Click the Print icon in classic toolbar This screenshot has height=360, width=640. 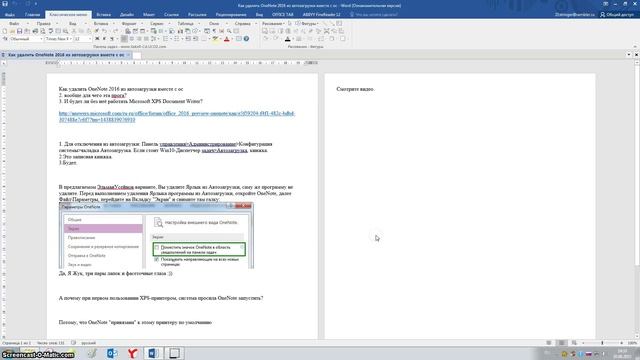coord(35,31)
